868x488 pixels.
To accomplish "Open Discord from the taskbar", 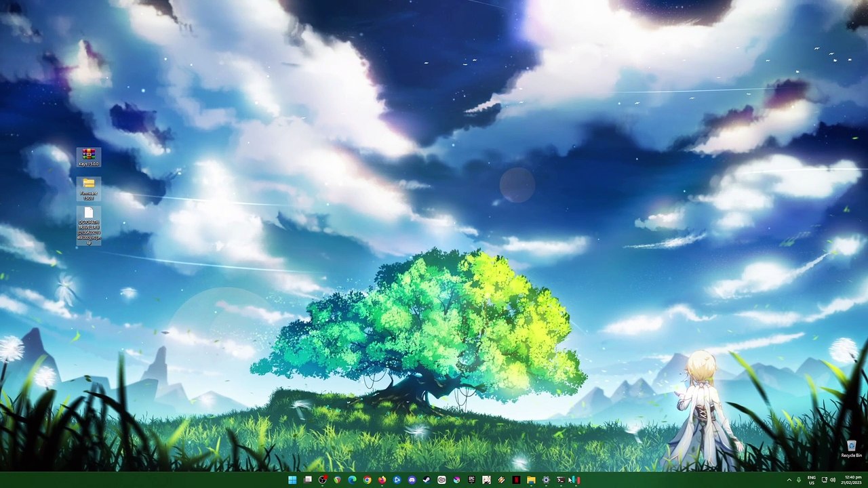I will point(412,480).
